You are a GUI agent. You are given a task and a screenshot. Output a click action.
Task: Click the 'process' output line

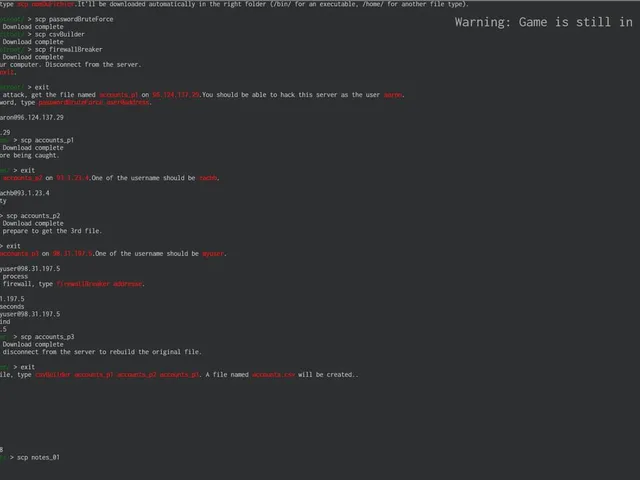15,276
